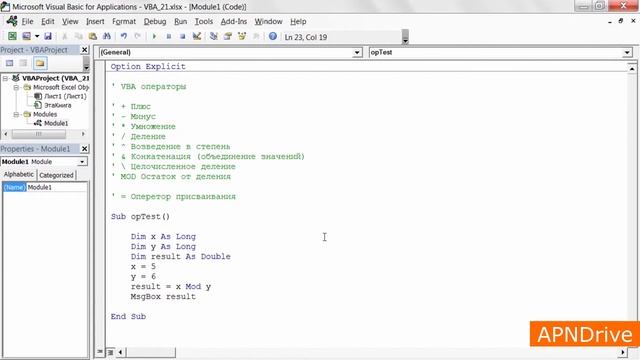
Task: Click the Reset stop icon
Action: point(182,36)
